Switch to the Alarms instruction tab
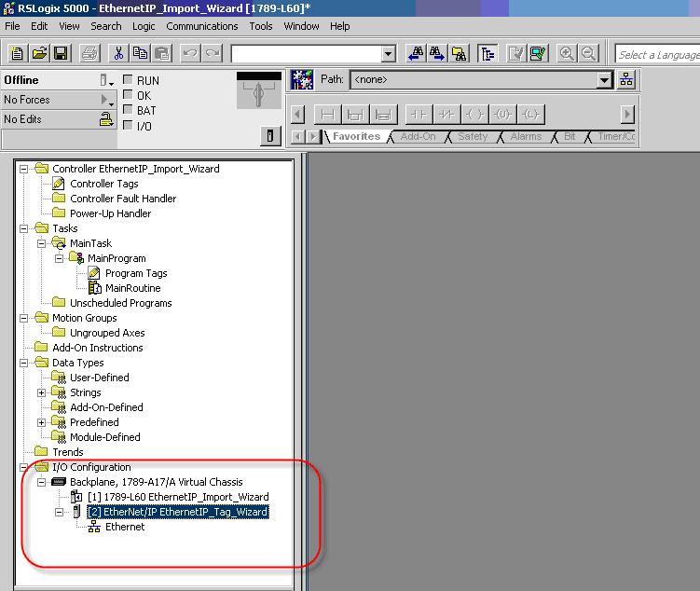Screen dimensions: 700x591 [526, 137]
